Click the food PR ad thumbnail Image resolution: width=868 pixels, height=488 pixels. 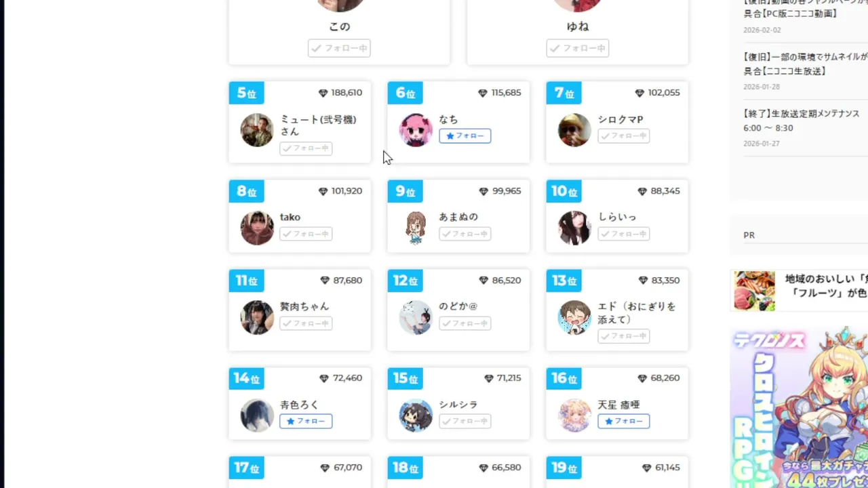(754, 291)
